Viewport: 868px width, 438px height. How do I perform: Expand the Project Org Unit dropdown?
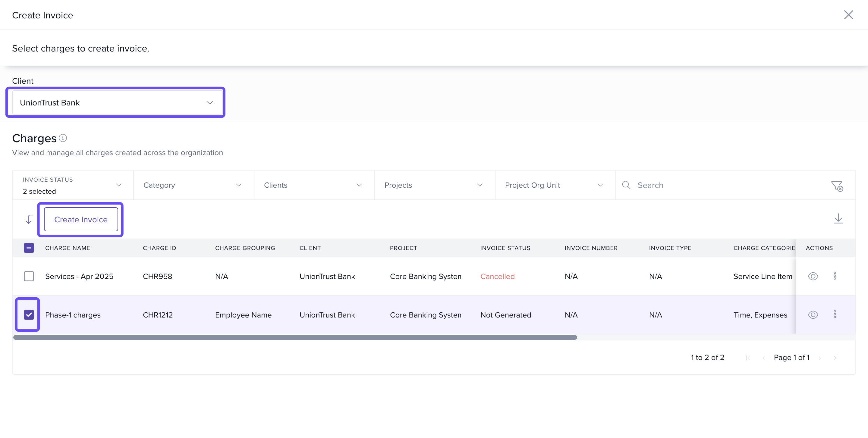coord(555,185)
